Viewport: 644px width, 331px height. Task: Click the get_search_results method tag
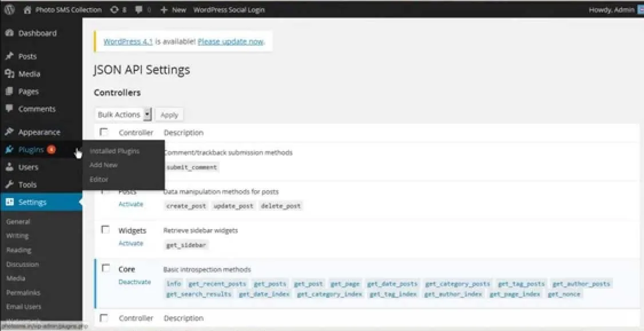199,294
